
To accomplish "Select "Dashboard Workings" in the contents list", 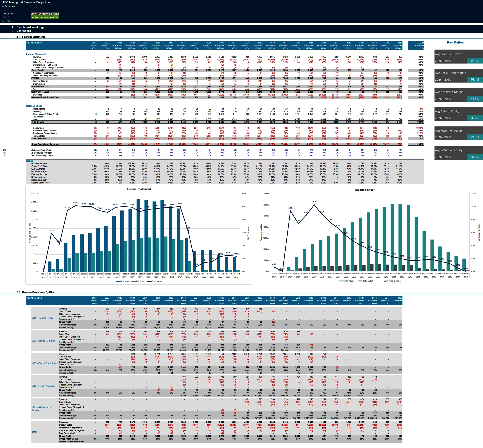I will tap(30, 27).
